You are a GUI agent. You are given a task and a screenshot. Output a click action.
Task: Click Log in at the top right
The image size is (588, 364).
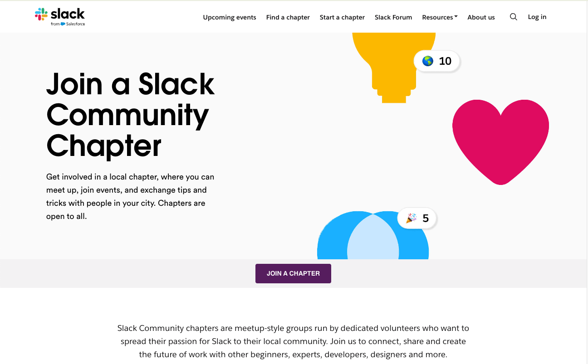point(537,17)
